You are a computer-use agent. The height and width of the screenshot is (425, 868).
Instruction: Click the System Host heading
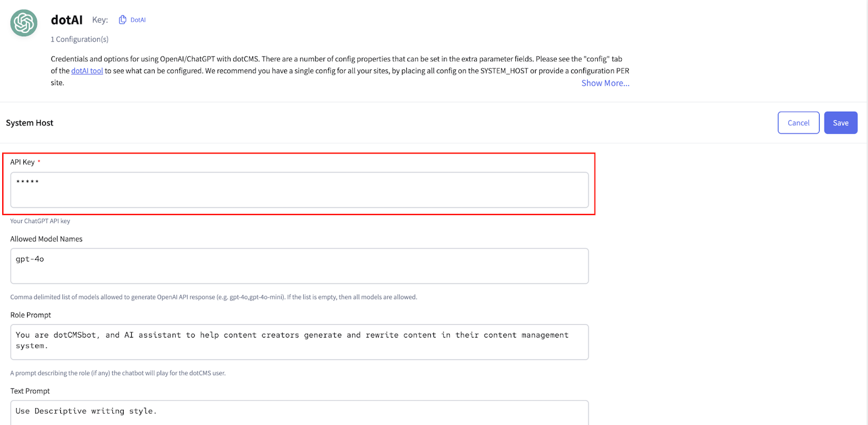(30, 123)
